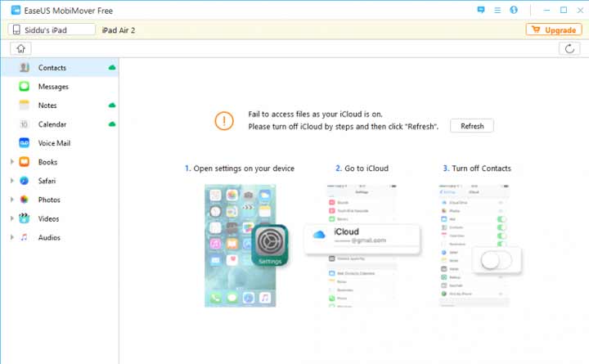Select Contacts in the sidebar

coord(60,68)
